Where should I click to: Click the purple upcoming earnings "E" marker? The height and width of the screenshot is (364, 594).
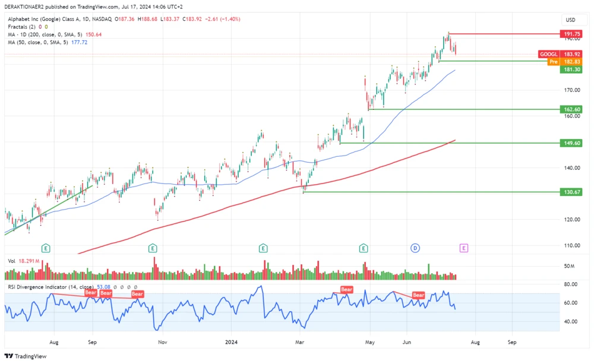pyautogui.click(x=463, y=248)
